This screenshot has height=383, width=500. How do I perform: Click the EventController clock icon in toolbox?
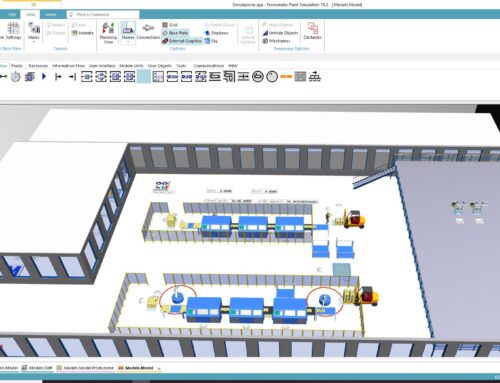[x=15, y=77]
